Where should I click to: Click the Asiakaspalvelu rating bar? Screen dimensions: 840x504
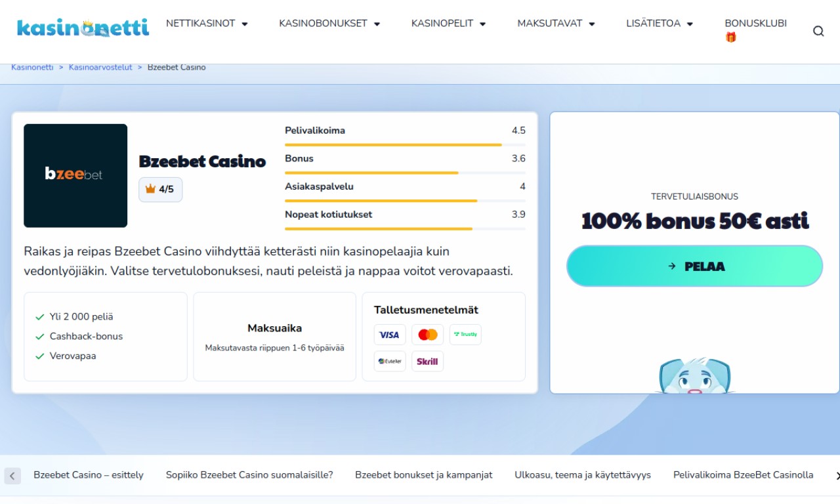click(405, 201)
